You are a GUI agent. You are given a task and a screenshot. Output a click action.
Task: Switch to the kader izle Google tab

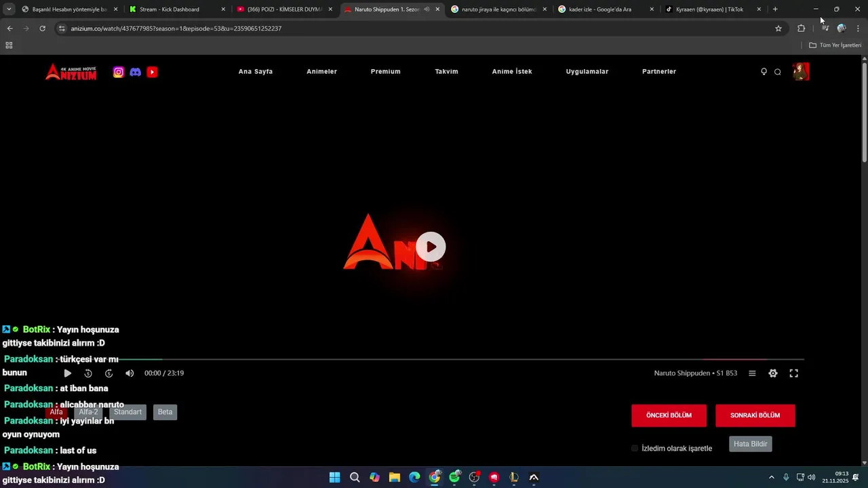click(x=605, y=9)
